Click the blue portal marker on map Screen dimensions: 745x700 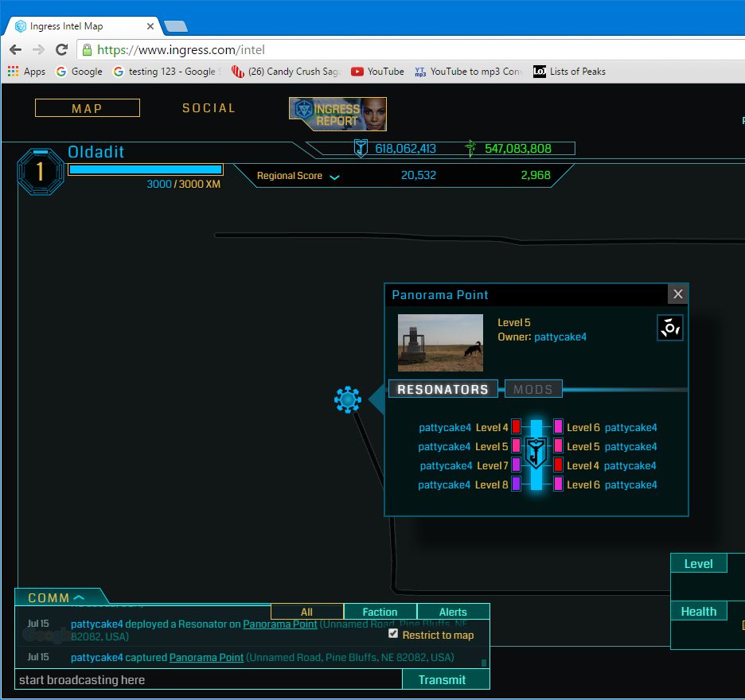pyautogui.click(x=348, y=399)
